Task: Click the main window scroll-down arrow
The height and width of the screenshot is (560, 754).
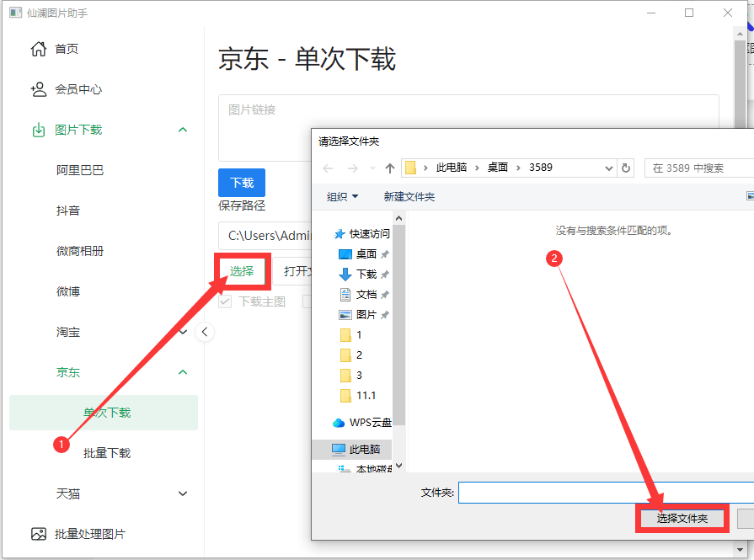Action: pos(740,549)
